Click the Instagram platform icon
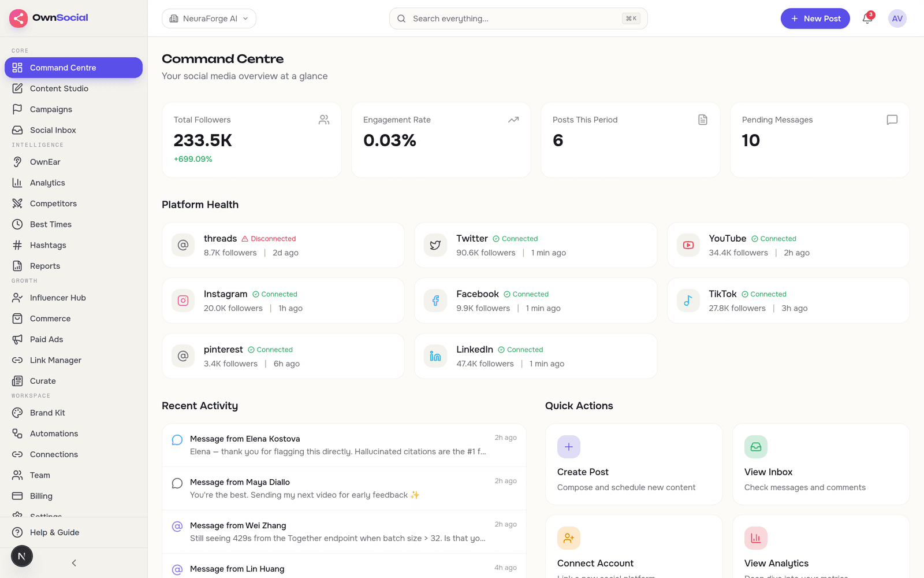This screenshot has width=924, height=578. 183,301
